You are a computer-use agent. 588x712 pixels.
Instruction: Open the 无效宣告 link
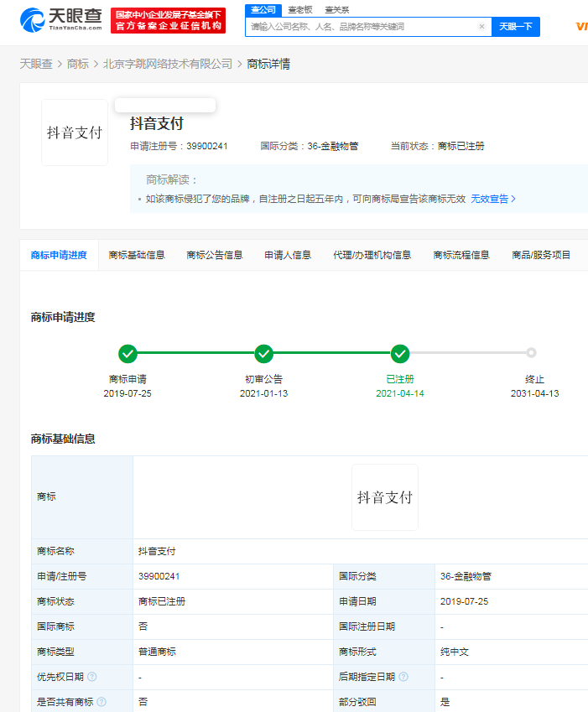tap(492, 200)
